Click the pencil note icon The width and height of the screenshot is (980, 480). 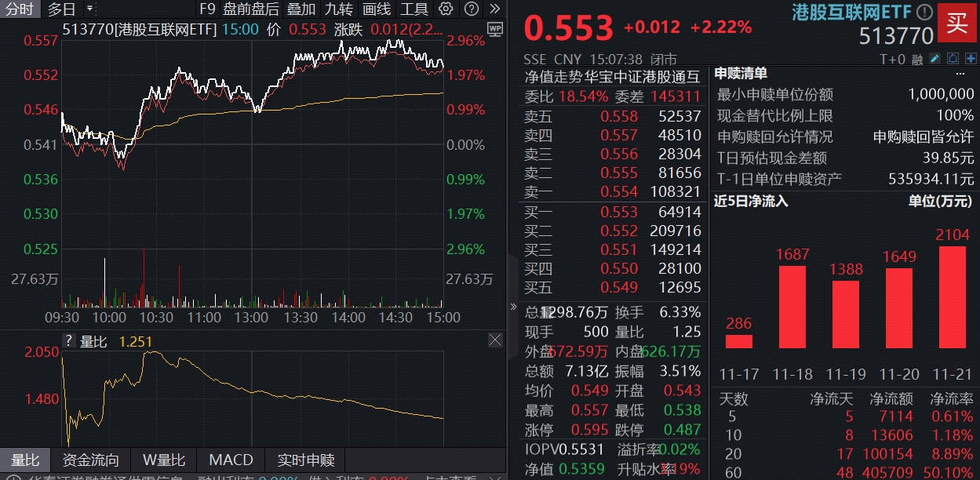tap(934, 59)
